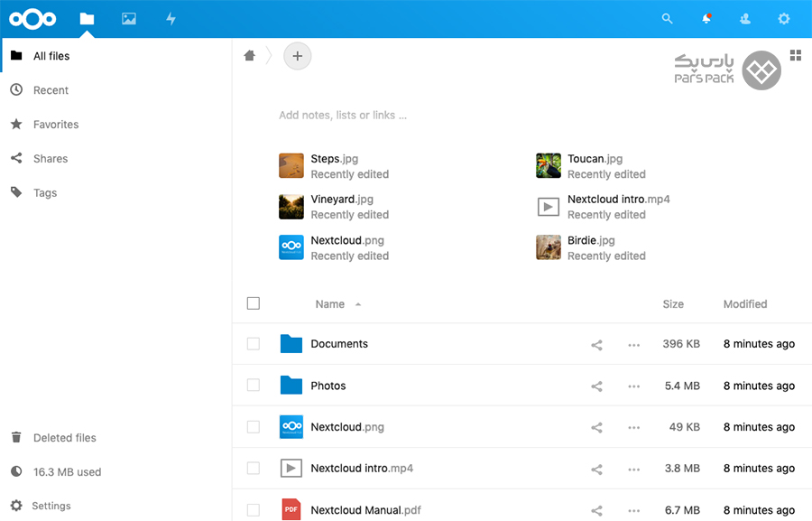This screenshot has width=812, height=521.
Task: Tick the select-all checkbox in header
Action: [x=254, y=303]
